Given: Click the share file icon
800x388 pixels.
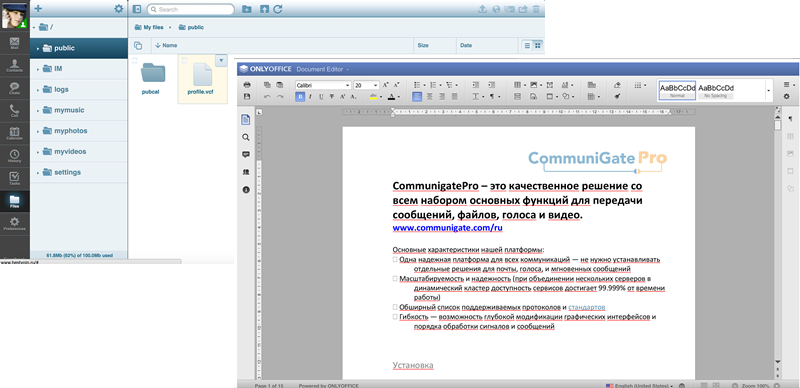Looking at the screenshot, I should 522,9.
